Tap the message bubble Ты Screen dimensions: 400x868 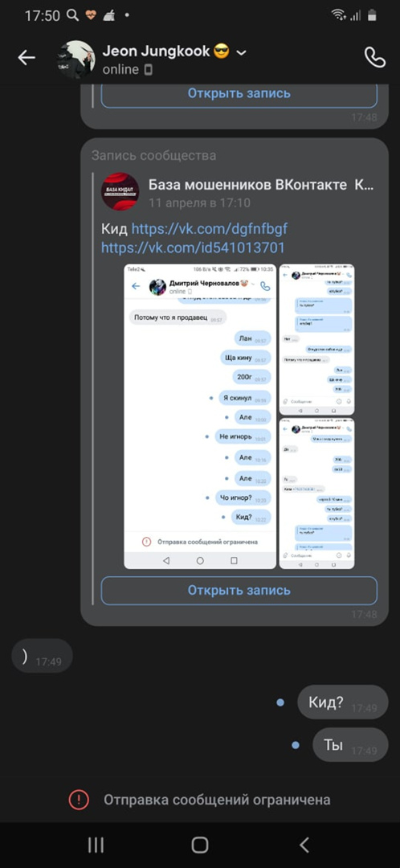[350, 745]
